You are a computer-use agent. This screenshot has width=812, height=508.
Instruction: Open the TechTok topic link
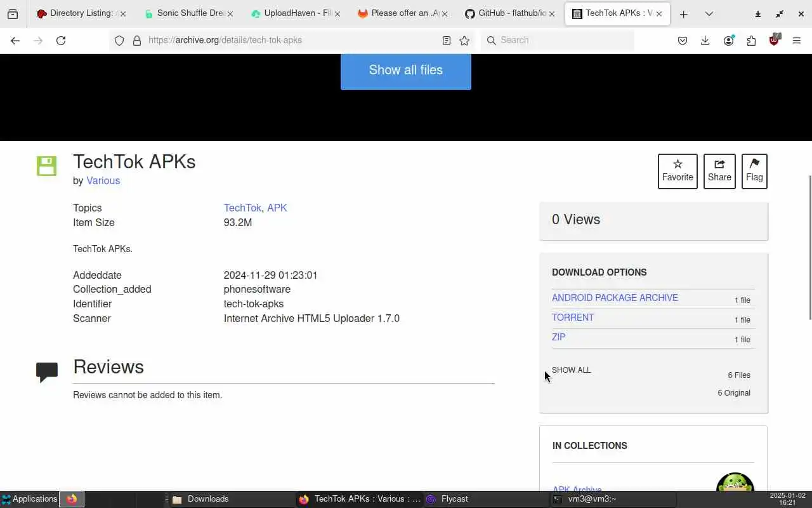click(242, 208)
